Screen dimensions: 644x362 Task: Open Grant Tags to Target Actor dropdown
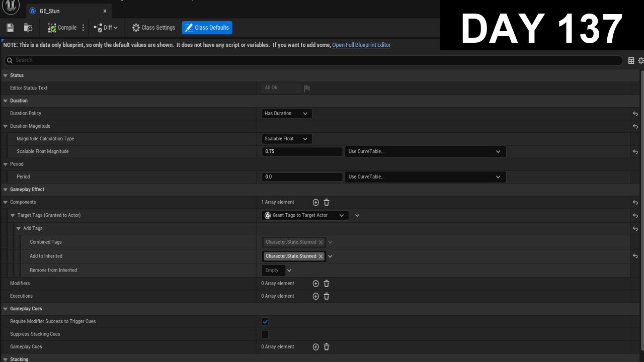click(x=305, y=215)
